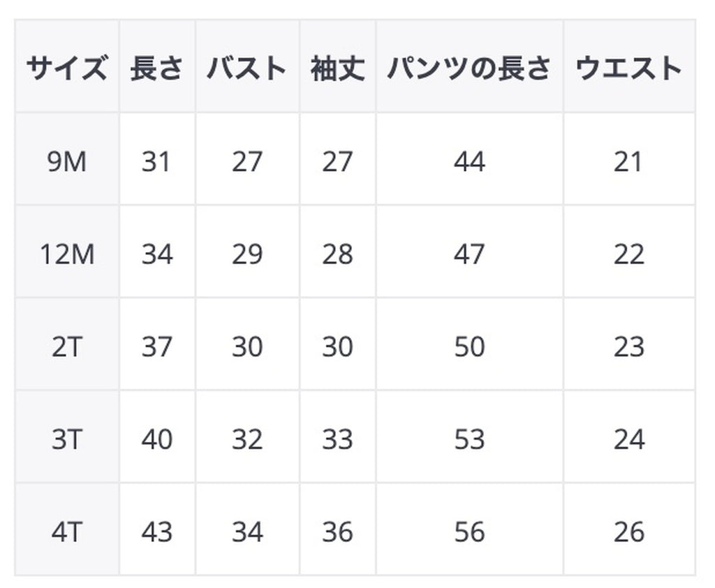Screen dimensions: 715x588
Task: Select the バスト column header
Action: tap(247, 68)
